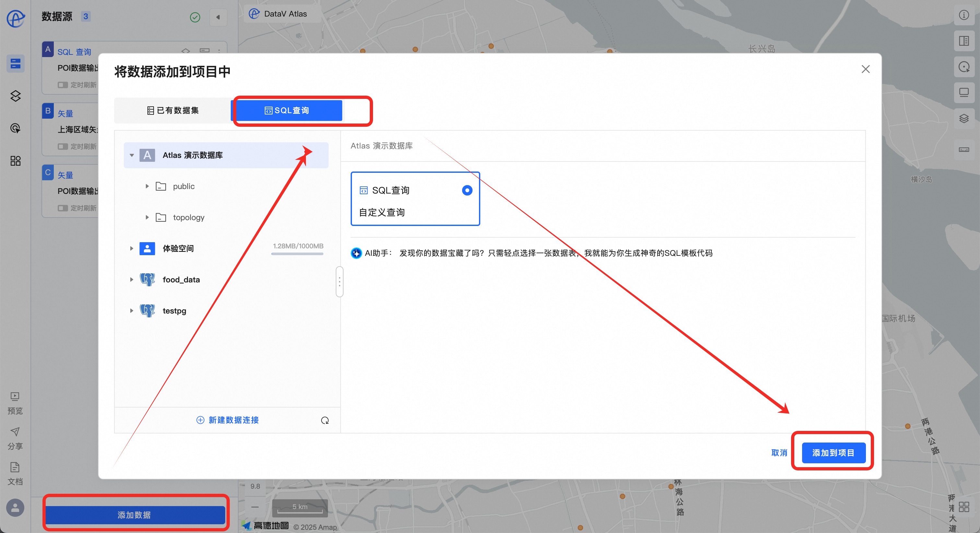
Task: Collapse the Atlas 演示数据库 tree node
Action: point(132,155)
